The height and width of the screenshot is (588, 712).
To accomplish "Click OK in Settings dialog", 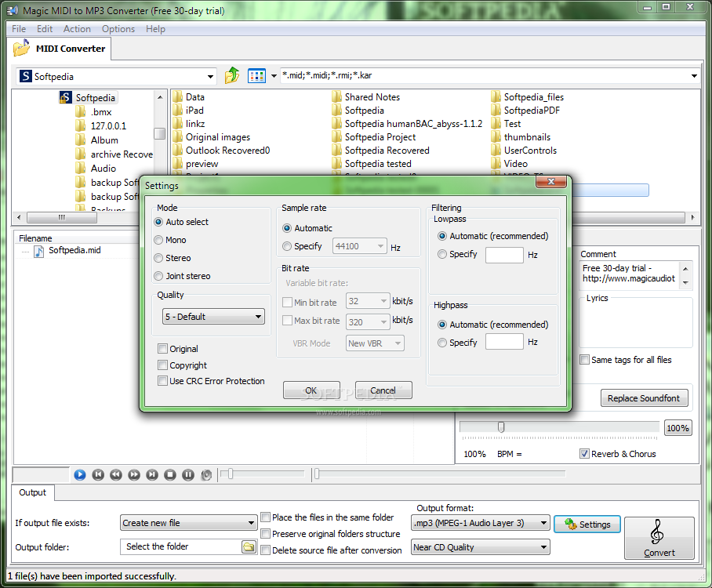I will point(311,390).
